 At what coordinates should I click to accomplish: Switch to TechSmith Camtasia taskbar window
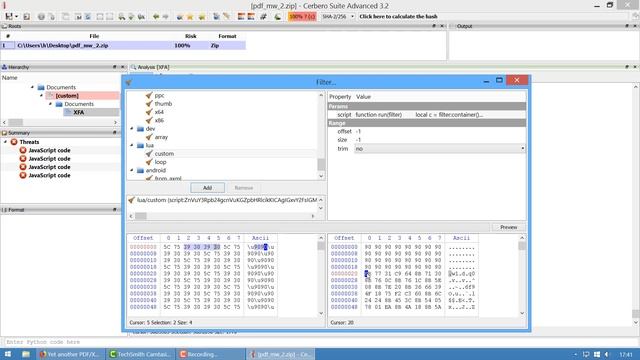click(x=141, y=354)
